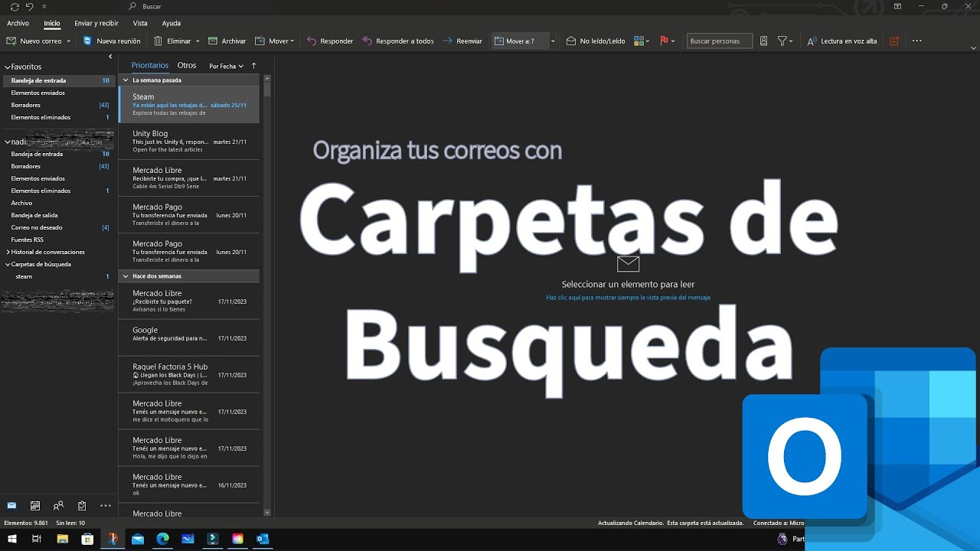Select Bandeja de entrada under Favoritos
This screenshot has height=551, width=980.
pos(59,80)
